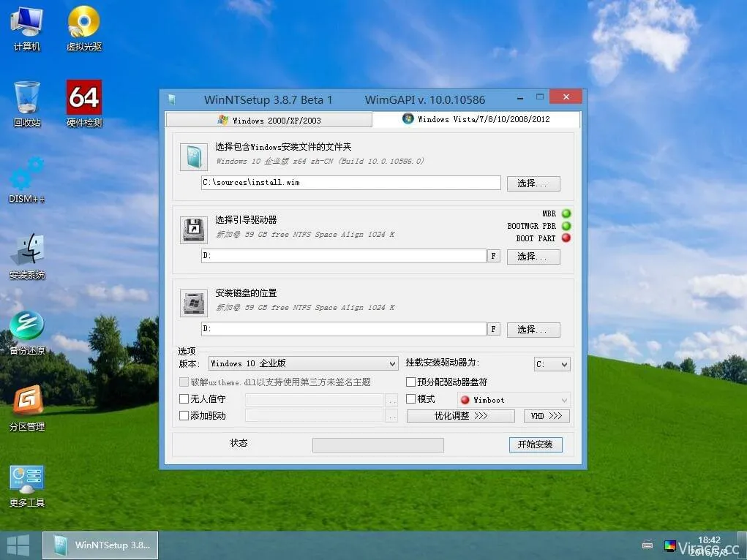This screenshot has height=560, width=747.
Task: Enable the 破解uxtheme.dll checkbox
Action: [x=184, y=382]
